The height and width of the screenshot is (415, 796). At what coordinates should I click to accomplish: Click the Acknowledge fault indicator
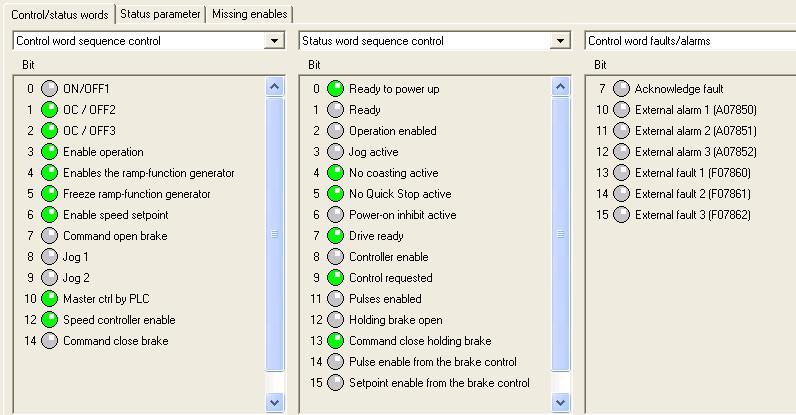pyautogui.click(x=621, y=89)
